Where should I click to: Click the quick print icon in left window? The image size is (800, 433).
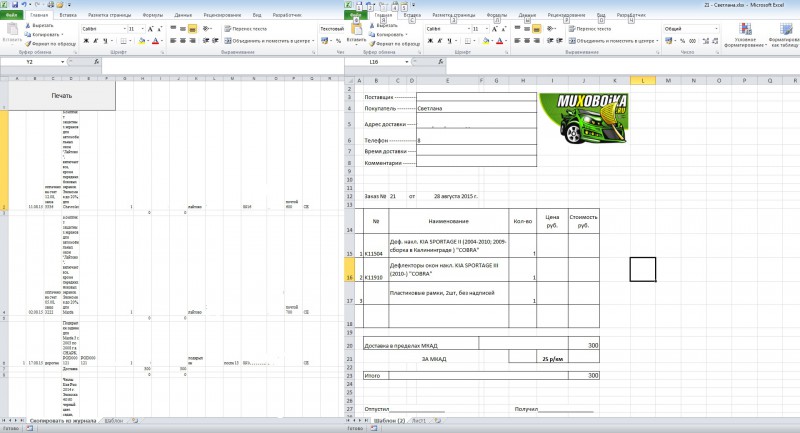(x=51, y=5)
